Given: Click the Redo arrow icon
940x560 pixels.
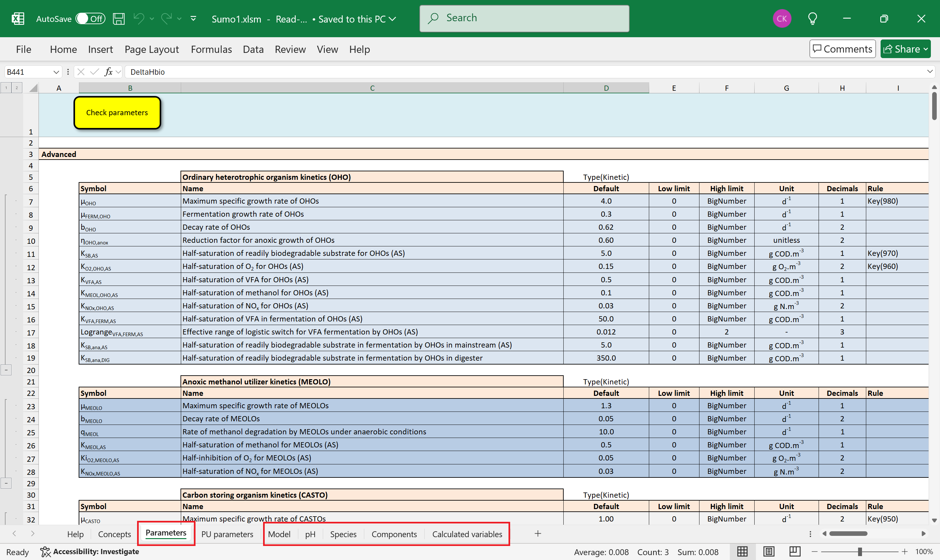Looking at the screenshot, I should coord(166,19).
